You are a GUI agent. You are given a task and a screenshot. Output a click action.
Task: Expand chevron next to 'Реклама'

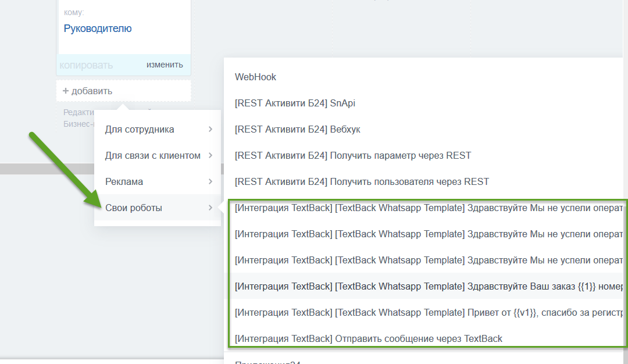pyautogui.click(x=210, y=181)
